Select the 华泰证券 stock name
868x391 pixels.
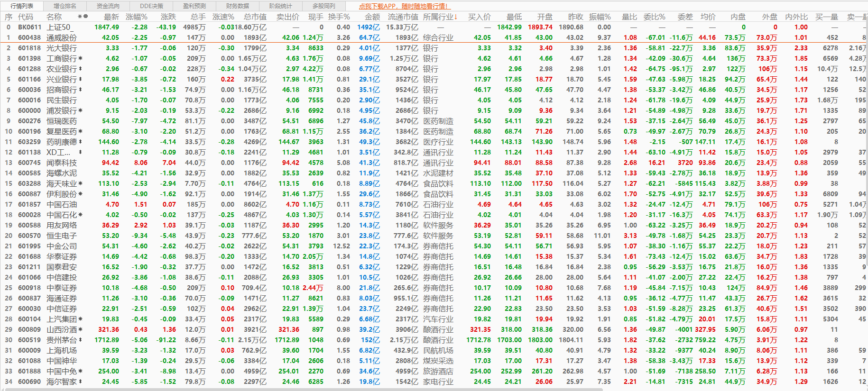pyautogui.click(x=62, y=256)
